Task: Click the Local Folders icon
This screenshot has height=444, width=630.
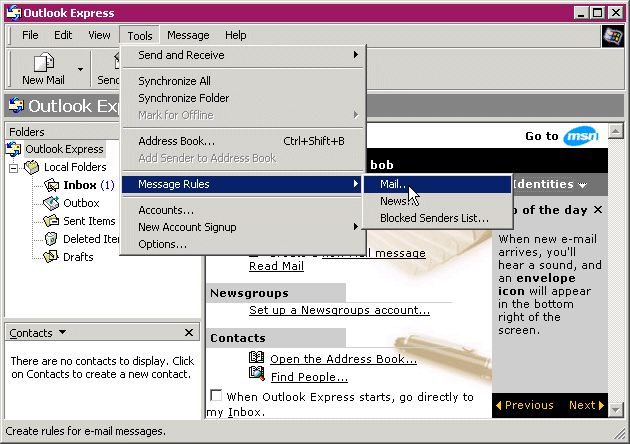Action: (32, 167)
